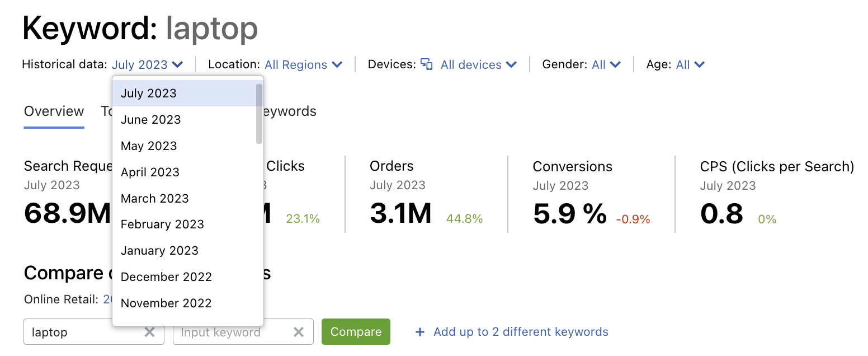Click the Add up to 2 different keywords link
This screenshot has width=868, height=356.
coord(519,332)
